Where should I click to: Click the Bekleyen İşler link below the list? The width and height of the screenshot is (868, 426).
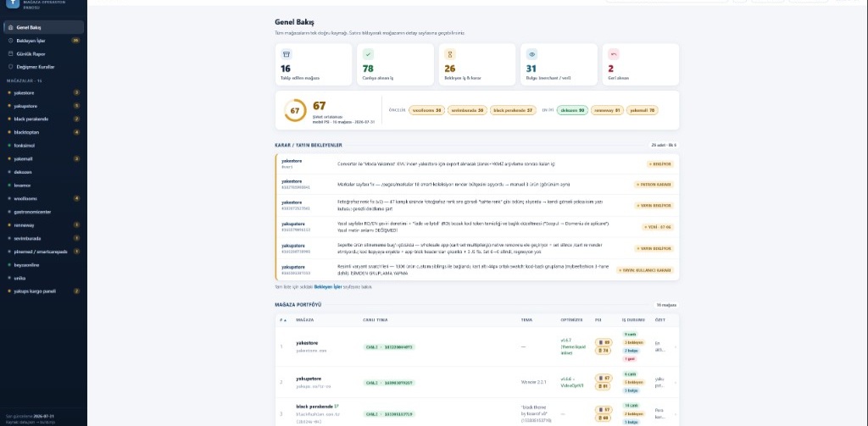coord(328,287)
